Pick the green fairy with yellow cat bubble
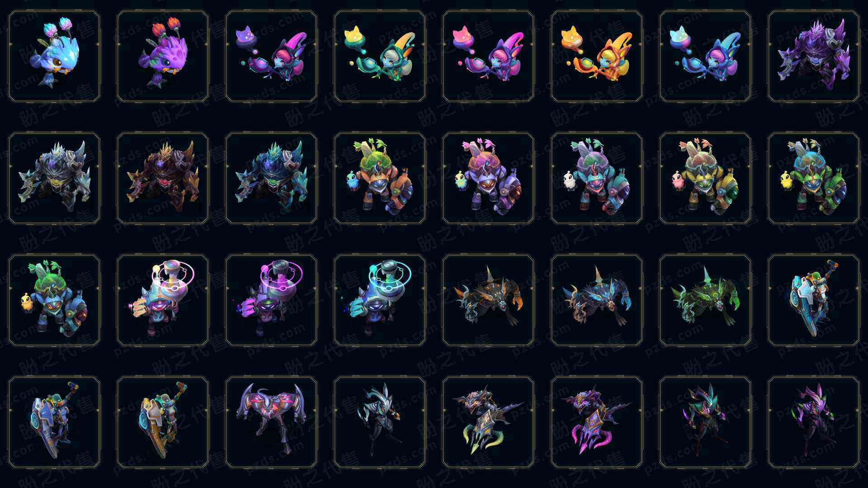Viewport: 868px width, 488px height. (x=380, y=56)
